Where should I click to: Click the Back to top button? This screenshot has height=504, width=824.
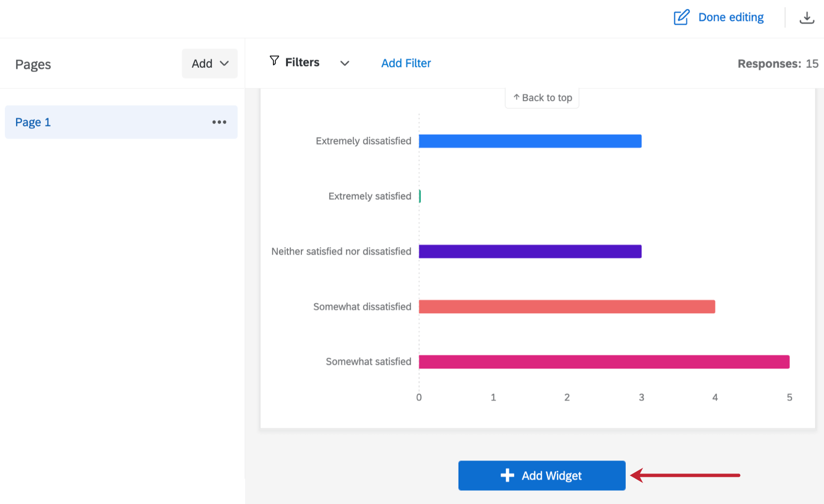point(541,97)
